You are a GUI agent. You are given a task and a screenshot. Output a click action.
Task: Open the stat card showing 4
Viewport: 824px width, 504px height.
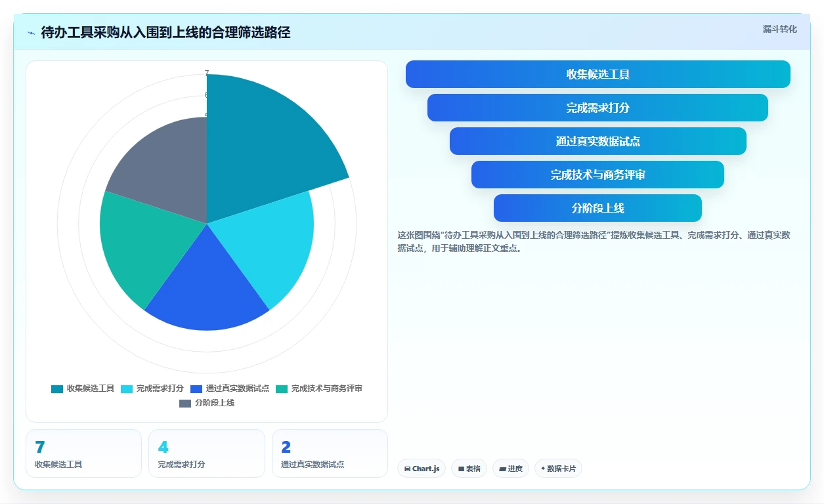coord(207,453)
